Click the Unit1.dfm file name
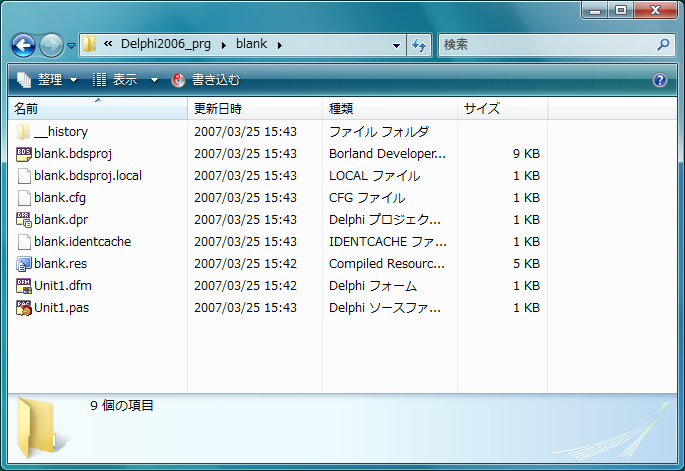This screenshot has height=471, width=685. point(63,286)
